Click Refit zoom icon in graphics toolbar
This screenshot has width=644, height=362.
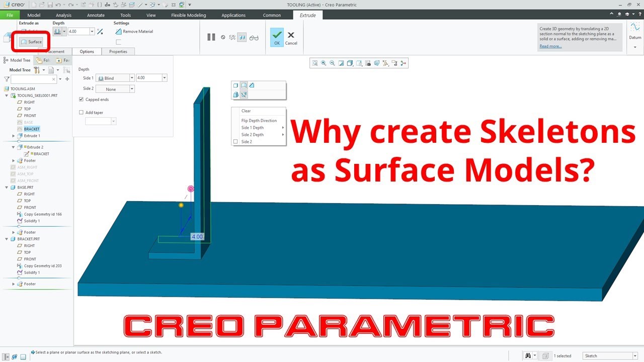point(315,63)
